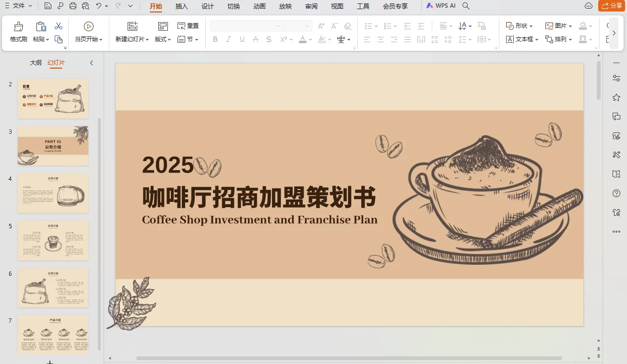This screenshot has height=364, width=627.
Task: Select slide 3 thumbnail PART 01
Action: [x=53, y=146]
